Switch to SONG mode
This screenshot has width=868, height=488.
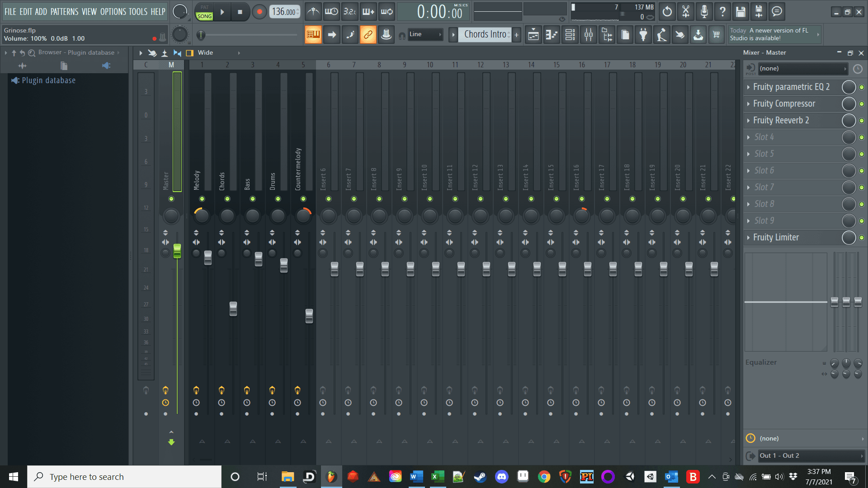pos(204,16)
